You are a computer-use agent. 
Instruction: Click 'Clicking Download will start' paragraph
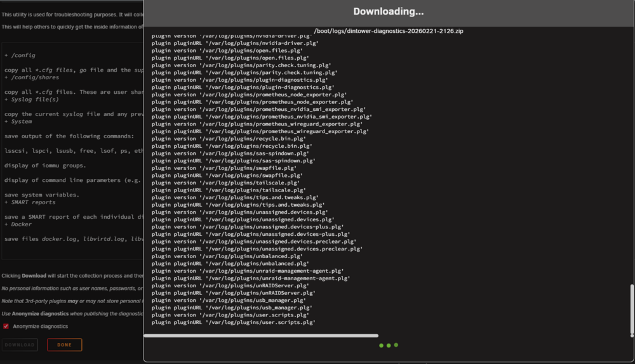(72, 276)
